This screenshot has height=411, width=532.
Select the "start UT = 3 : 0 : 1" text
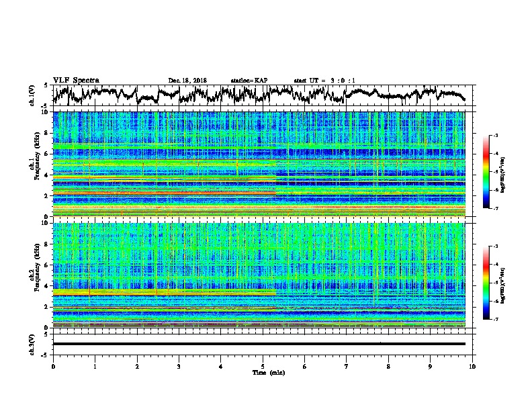[x=324, y=81]
